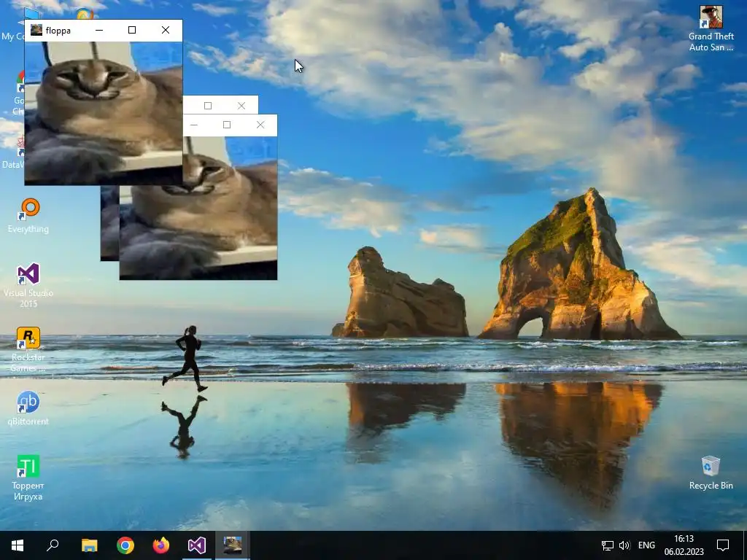The width and height of the screenshot is (747, 560).
Task: Maximize the front floppa window
Action: click(132, 30)
